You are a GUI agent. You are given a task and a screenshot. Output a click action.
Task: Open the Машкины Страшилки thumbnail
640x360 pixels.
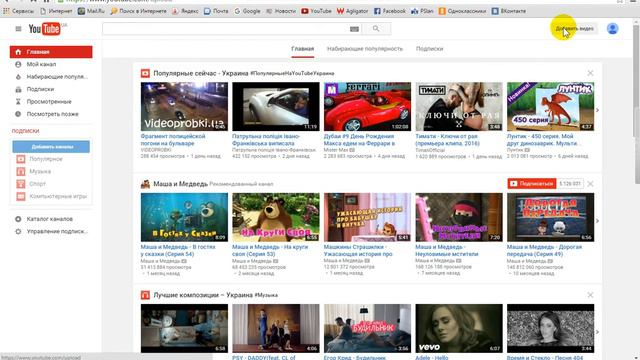[x=367, y=217]
